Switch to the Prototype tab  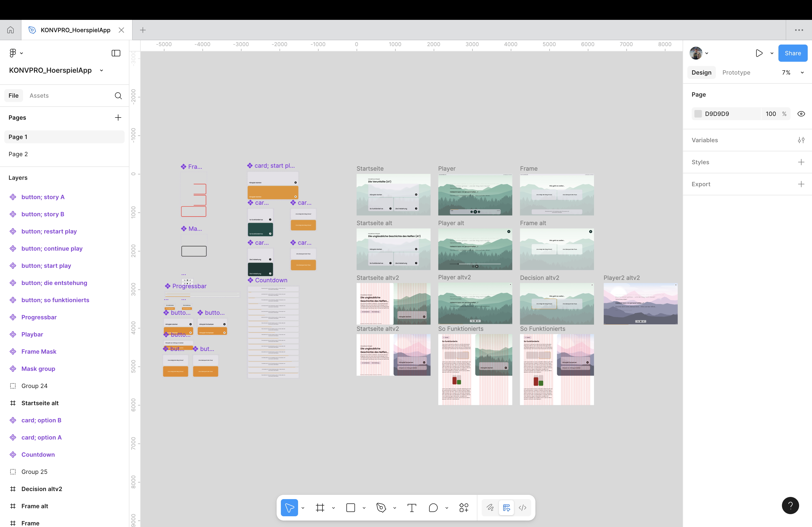(736, 73)
